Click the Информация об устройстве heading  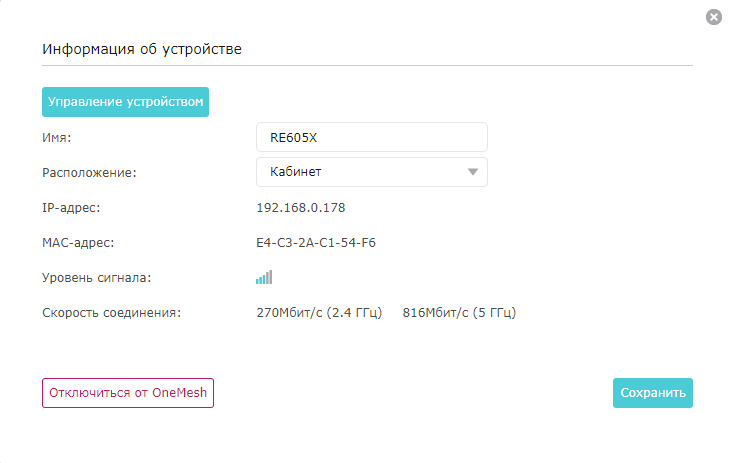(x=142, y=49)
